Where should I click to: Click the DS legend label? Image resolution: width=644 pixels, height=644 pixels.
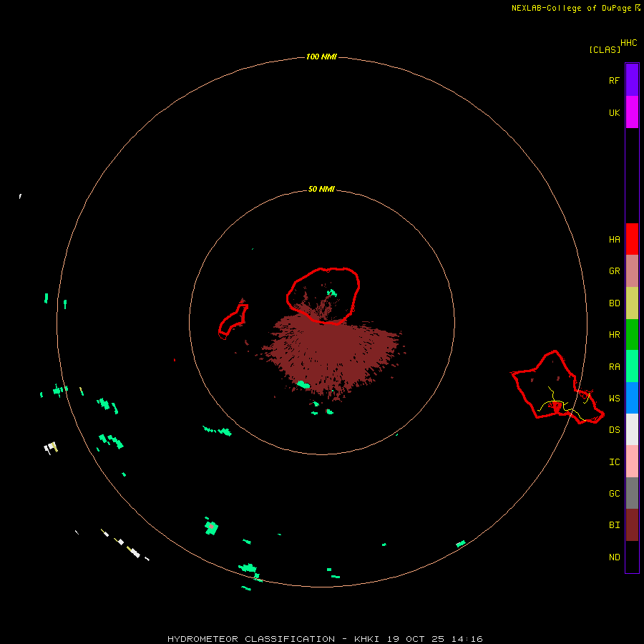[x=614, y=430]
